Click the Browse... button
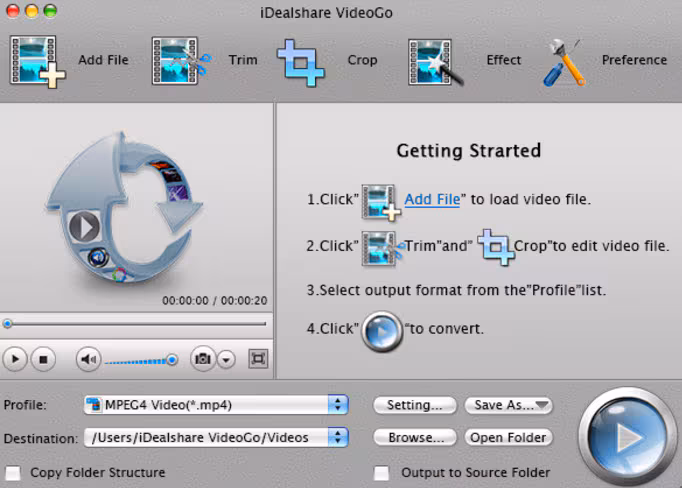The height and width of the screenshot is (488, 682). click(415, 437)
